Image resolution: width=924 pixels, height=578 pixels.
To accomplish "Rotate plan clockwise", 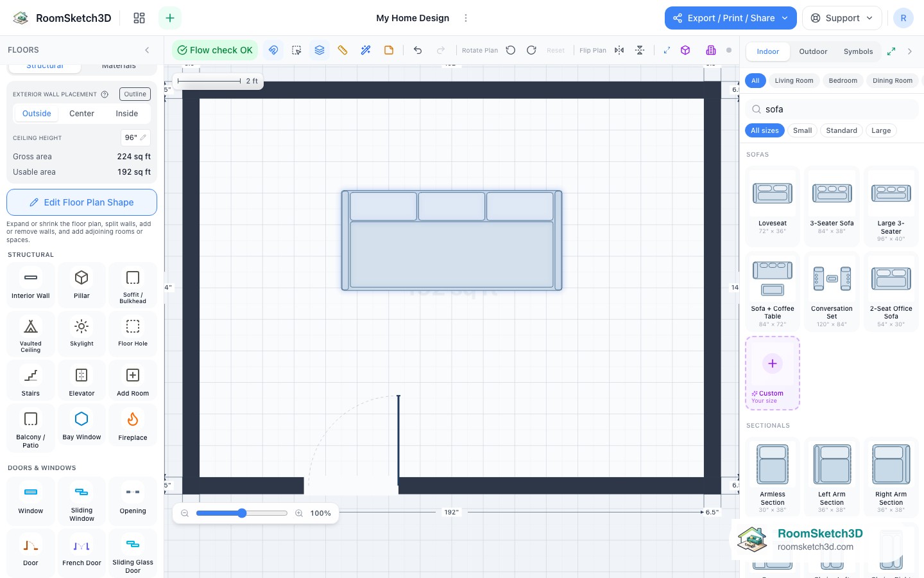I will point(531,50).
